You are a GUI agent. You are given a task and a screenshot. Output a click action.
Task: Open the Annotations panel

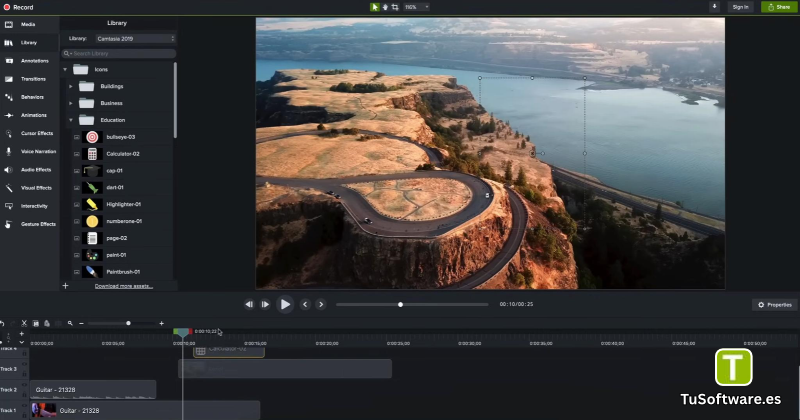click(29, 61)
